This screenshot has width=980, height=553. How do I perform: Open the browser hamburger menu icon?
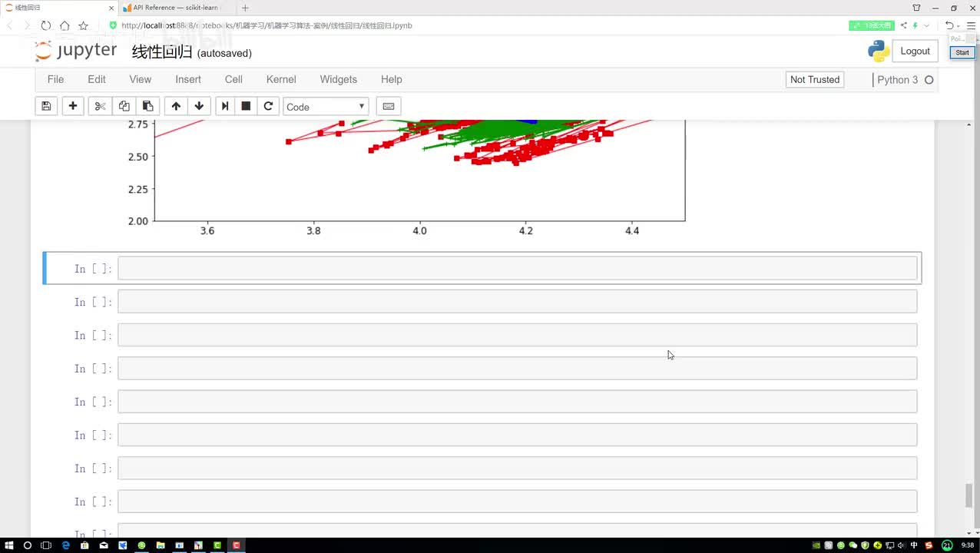(971, 25)
